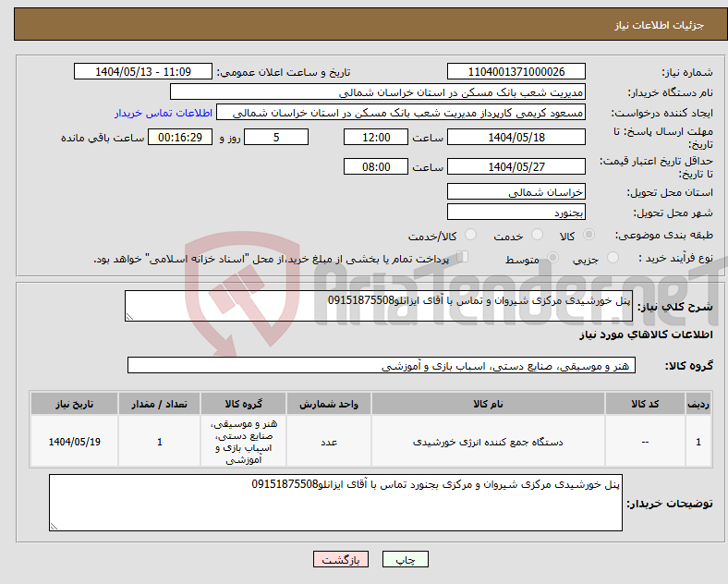Click the remaining days field showing 5
This screenshot has width=728, height=584.
[276, 138]
